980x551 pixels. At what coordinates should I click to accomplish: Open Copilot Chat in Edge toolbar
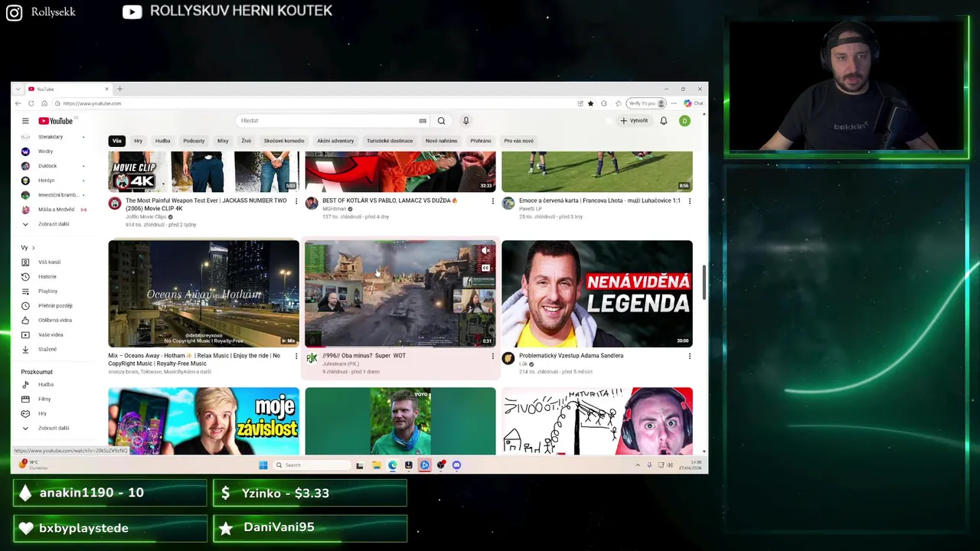[694, 103]
